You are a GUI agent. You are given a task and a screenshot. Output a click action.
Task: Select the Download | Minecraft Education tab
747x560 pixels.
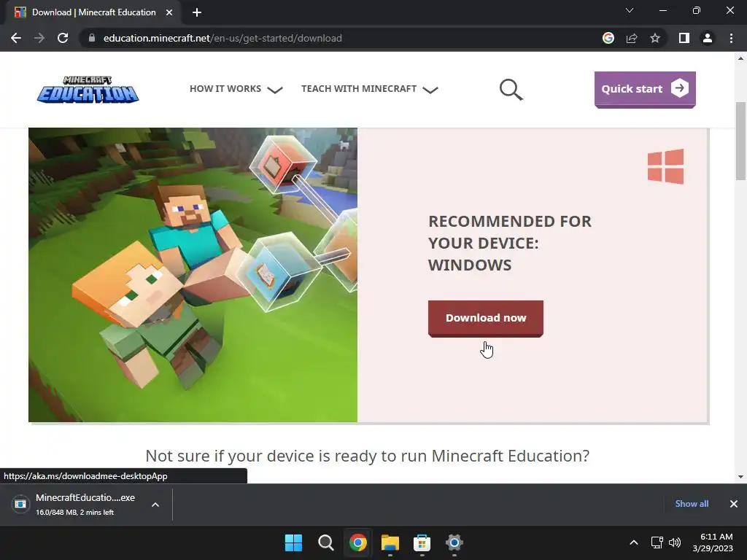coord(93,12)
